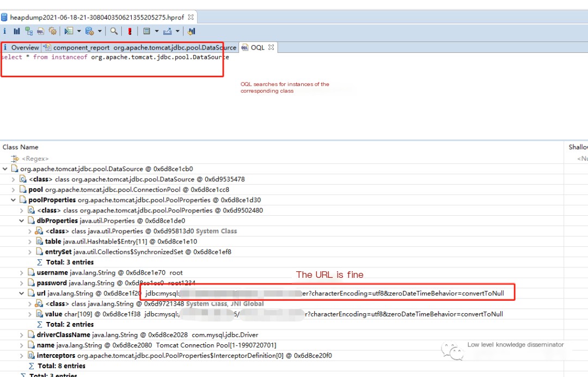Run the OQL query with red exclamation icon
Viewport: 588px width, 377px height.
130,31
